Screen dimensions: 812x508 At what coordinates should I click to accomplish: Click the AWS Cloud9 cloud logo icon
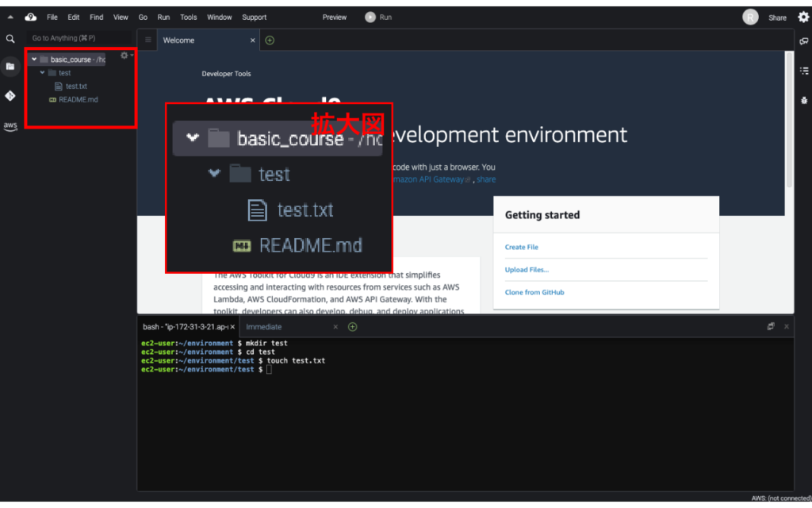pos(31,17)
